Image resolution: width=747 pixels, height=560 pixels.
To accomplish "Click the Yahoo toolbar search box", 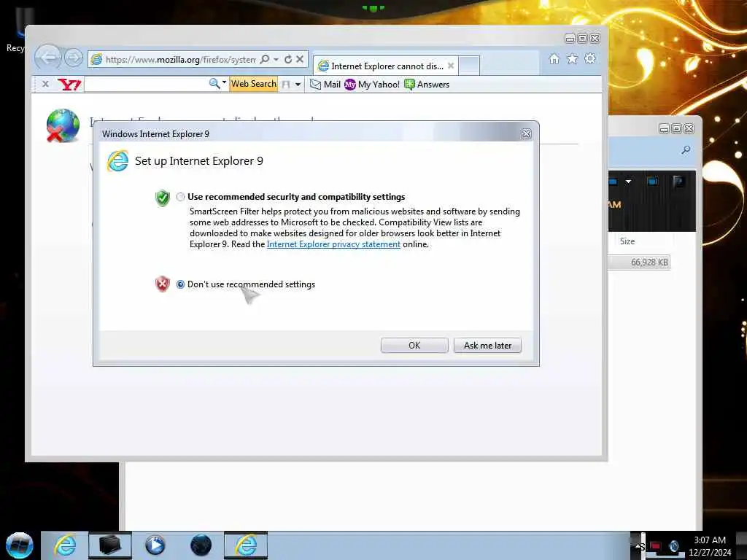I will point(145,85).
